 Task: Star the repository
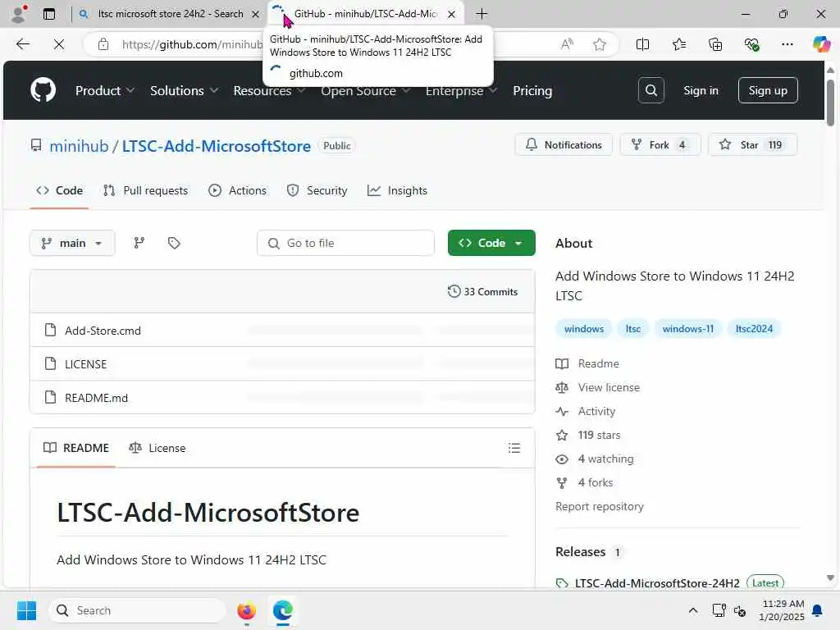753,144
